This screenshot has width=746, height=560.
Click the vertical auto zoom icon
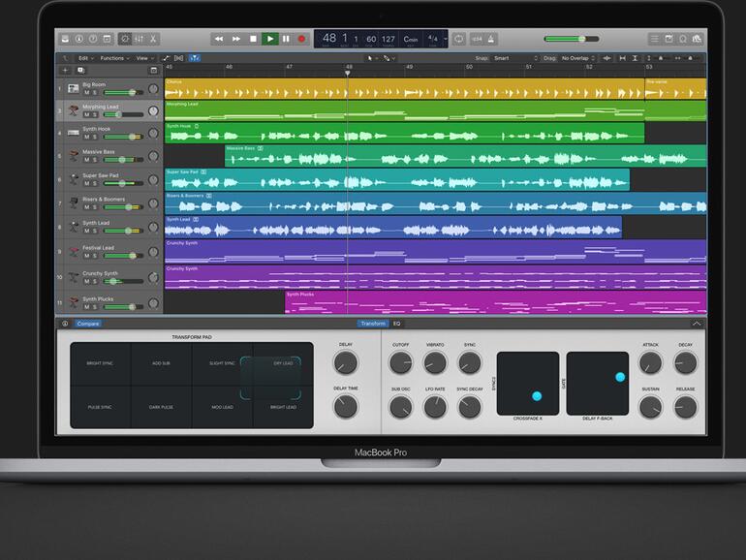(x=635, y=58)
